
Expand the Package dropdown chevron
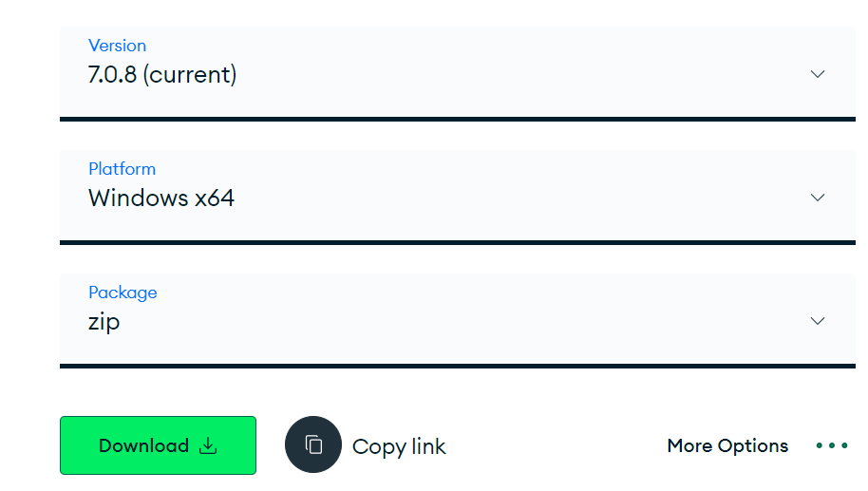818,321
